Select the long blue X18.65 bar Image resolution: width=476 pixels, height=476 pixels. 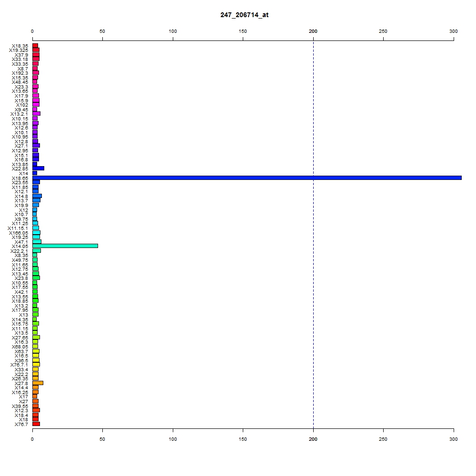pyautogui.click(x=247, y=178)
